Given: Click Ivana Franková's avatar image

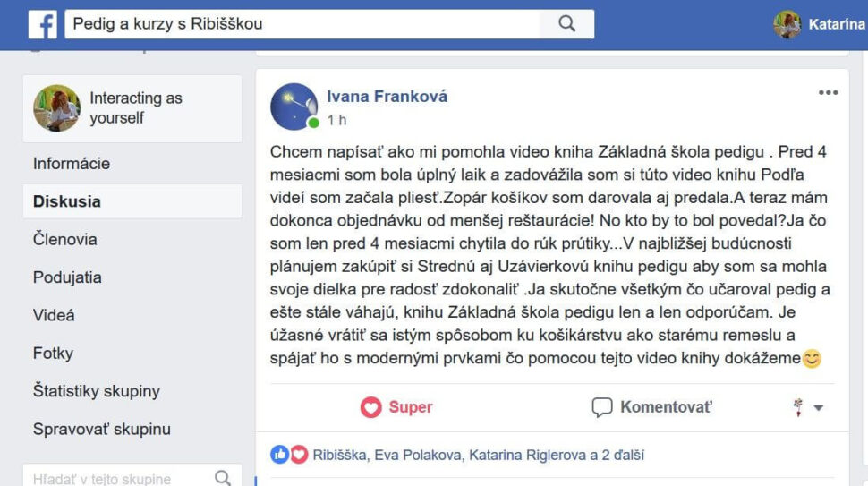Looking at the screenshot, I should tap(294, 107).
